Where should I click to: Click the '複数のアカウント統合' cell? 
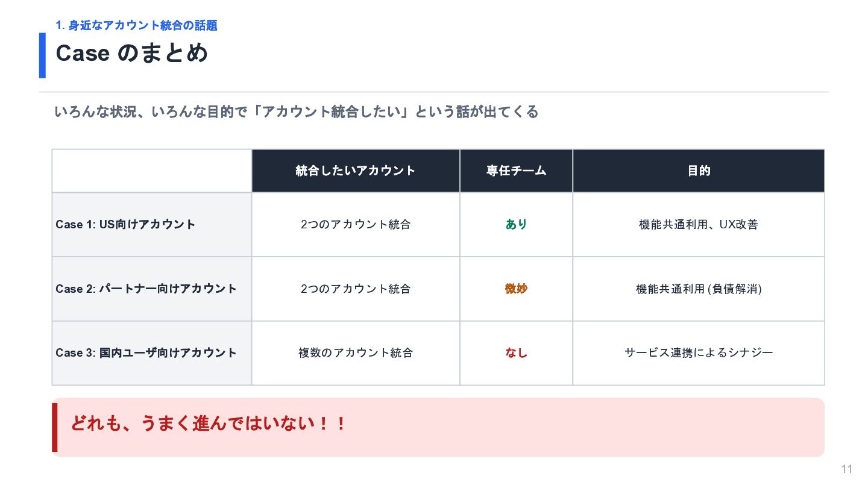coord(356,353)
